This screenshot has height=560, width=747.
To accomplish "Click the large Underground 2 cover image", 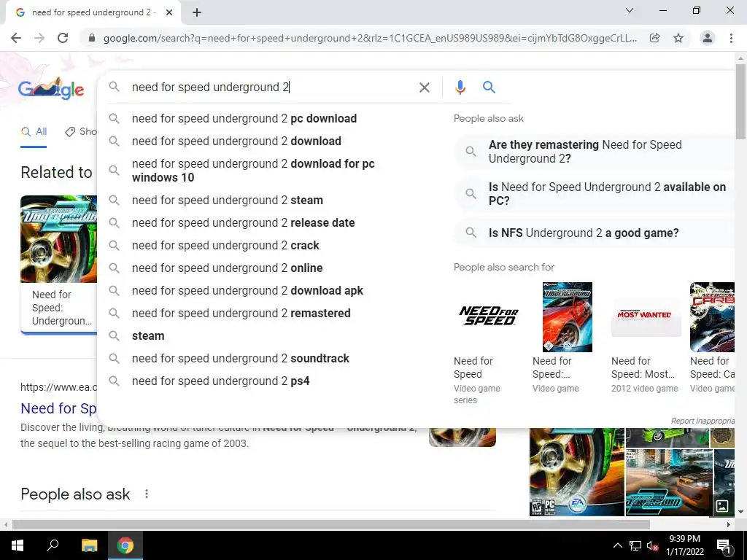I will [x=576, y=472].
